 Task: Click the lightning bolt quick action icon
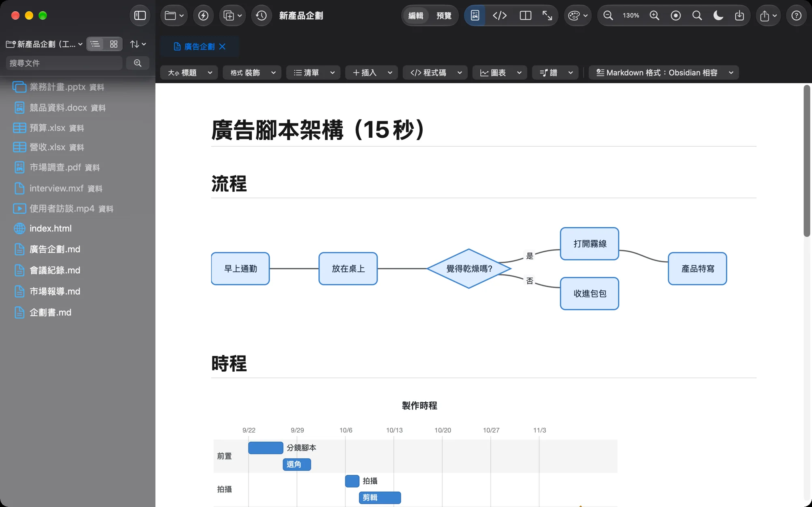(203, 15)
